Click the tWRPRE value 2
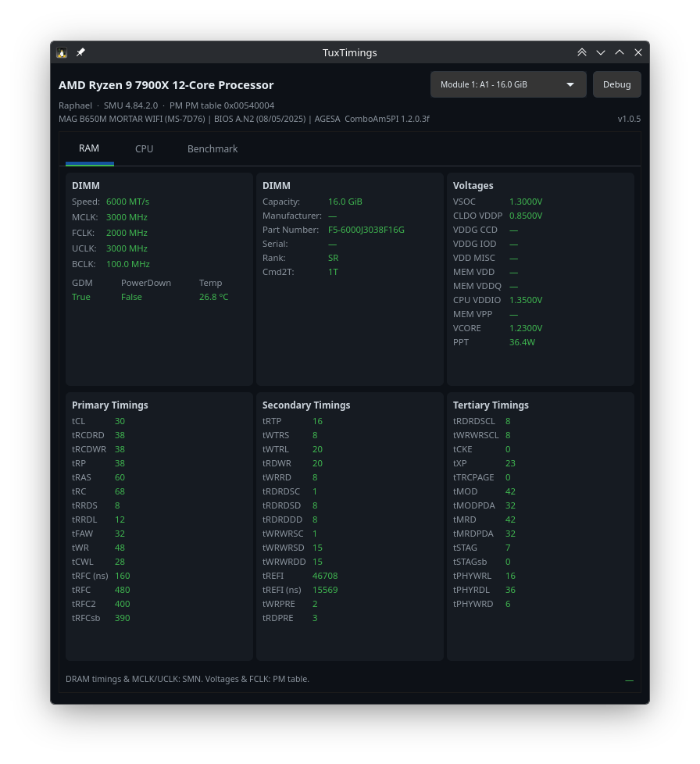The height and width of the screenshot is (764, 700). (x=315, y=604)
